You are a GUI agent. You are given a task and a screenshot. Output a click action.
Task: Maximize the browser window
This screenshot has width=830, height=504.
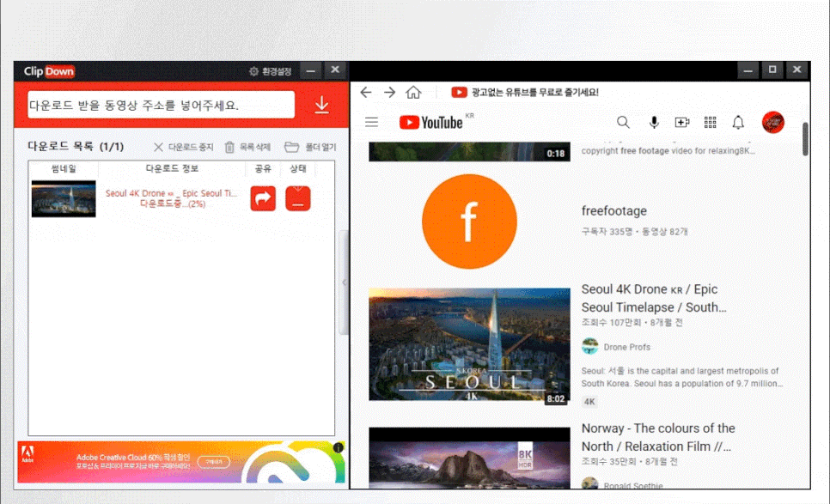pos(772,70)
